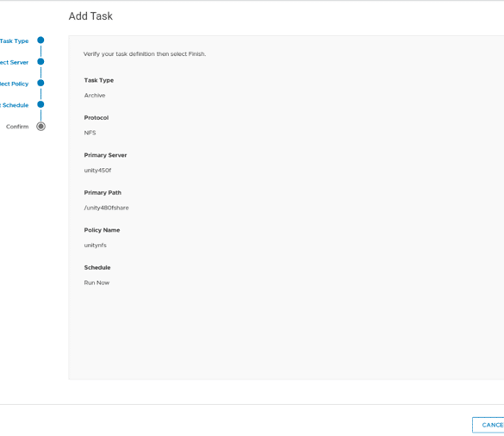
Task: Go back to the Select Policy step
Action: pos(14,84)
